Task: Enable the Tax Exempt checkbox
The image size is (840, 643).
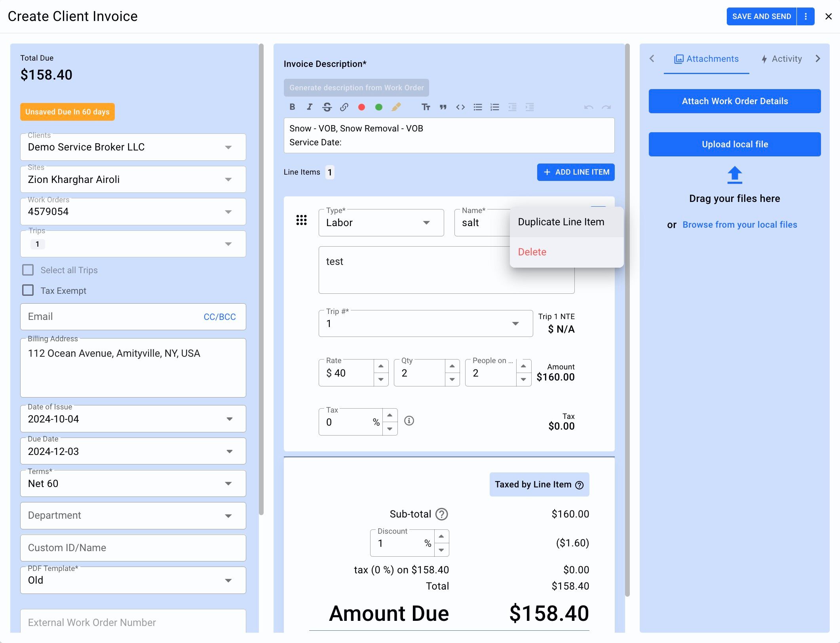Action: (x=28, y=290)
